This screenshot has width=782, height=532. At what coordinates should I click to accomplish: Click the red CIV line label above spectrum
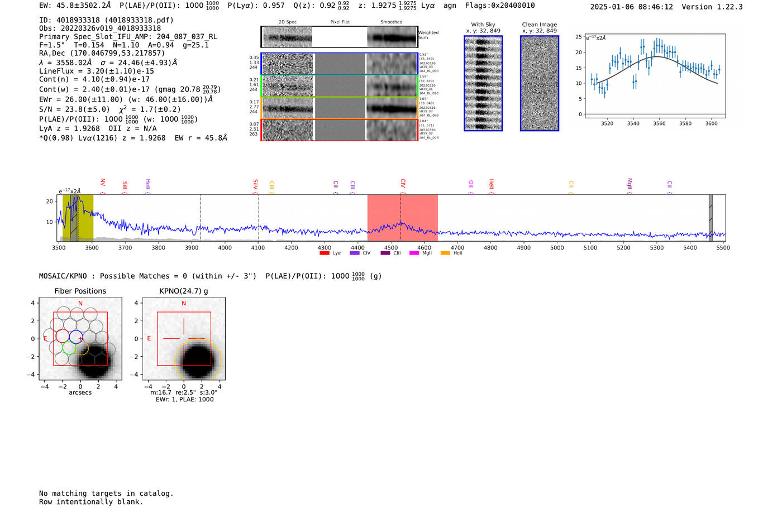click(x=403, y=184)
